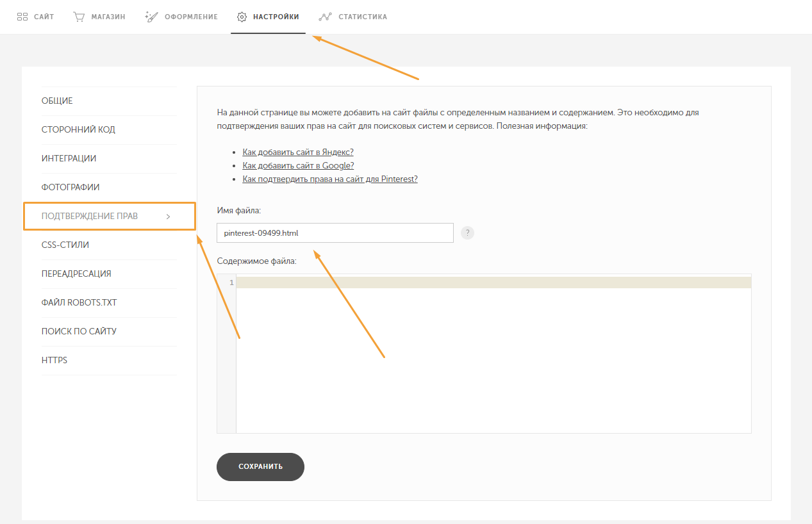Viewport: 812px width, 524px height.
Task: Open the Статистика tab
Action: pyautogui.click(x=362, y=17)
